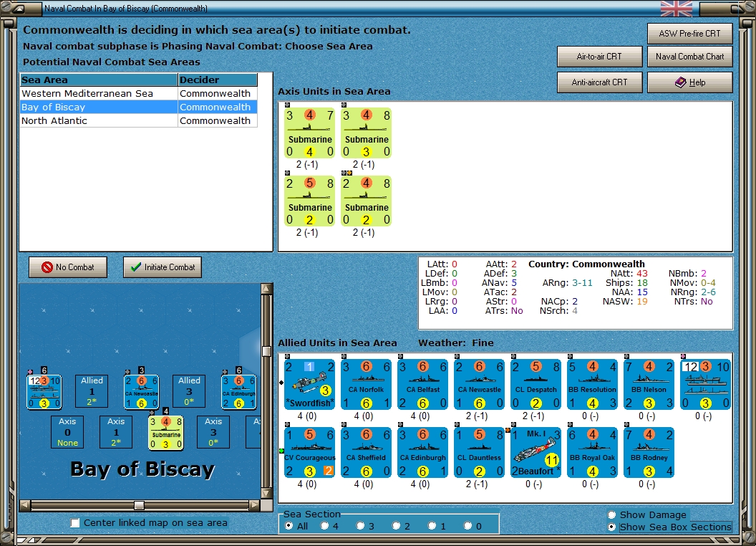
Task: Click the map's horizontal scrollbar thumb
Action: [139, 505]
